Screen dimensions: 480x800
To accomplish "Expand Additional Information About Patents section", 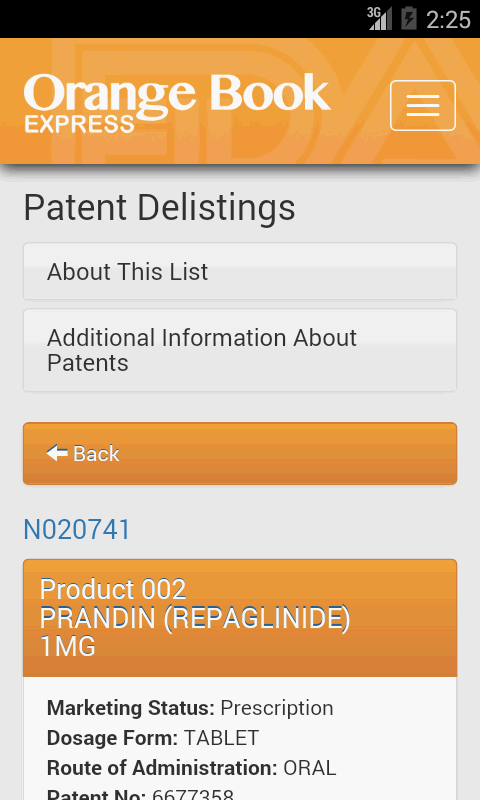I will pyautogui.click(x=240, y=350).
